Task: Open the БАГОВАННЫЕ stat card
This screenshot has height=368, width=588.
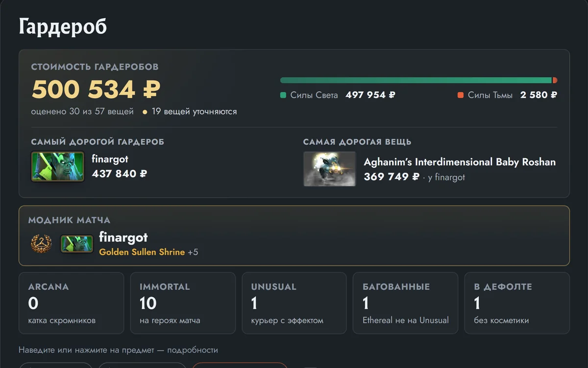Action: [x=406, y=303]
